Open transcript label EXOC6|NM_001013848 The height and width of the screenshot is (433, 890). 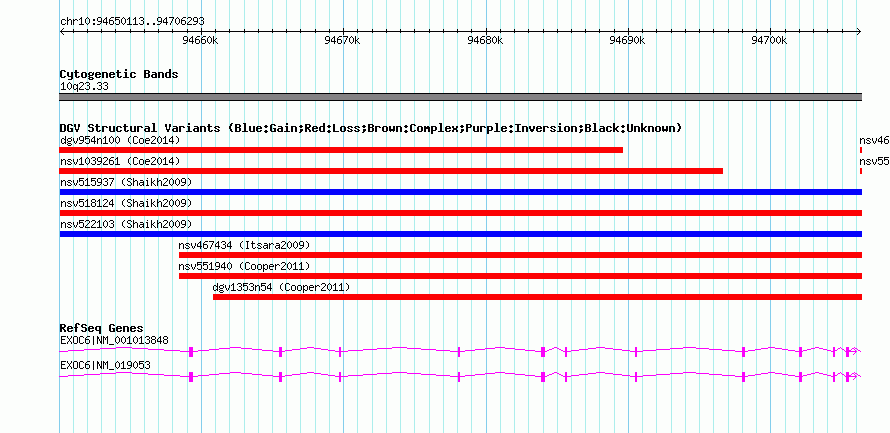pyautogui.click(x=114, y=340)
